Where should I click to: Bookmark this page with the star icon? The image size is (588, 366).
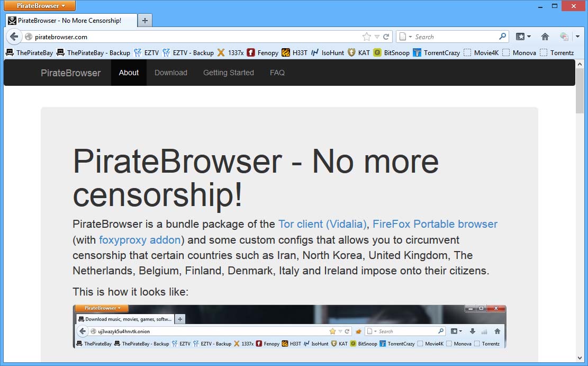366,37
